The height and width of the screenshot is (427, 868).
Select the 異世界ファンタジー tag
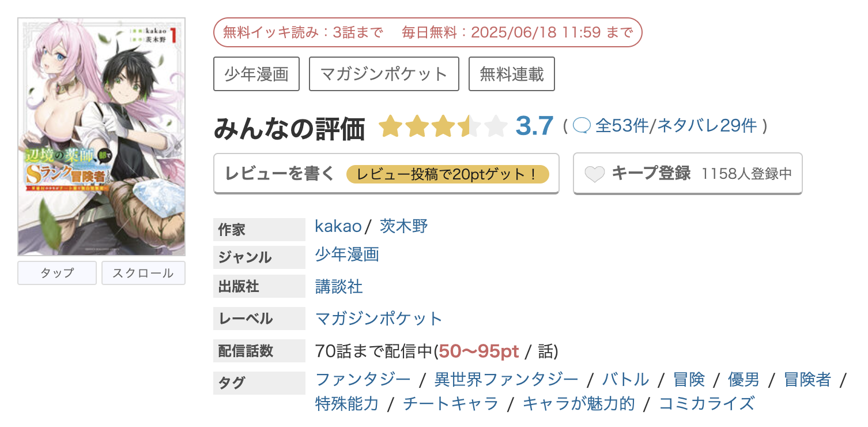pos(506,379)
